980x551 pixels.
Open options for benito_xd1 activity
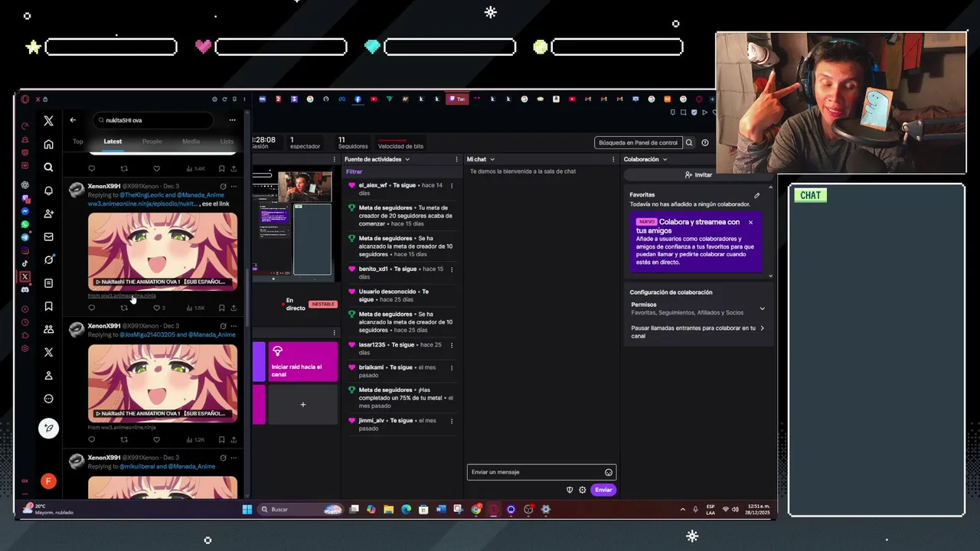(x=451, y=269)
